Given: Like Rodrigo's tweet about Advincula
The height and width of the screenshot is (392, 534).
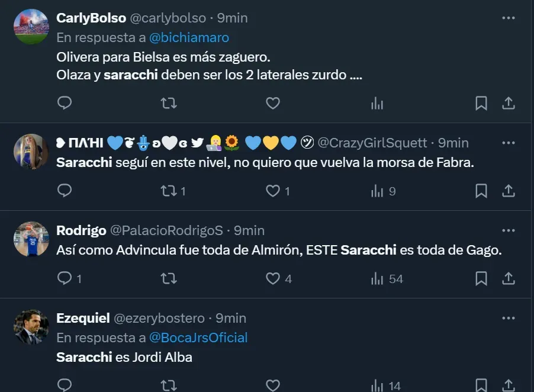Looking at the screenshot, I should [x=272, y=278].
